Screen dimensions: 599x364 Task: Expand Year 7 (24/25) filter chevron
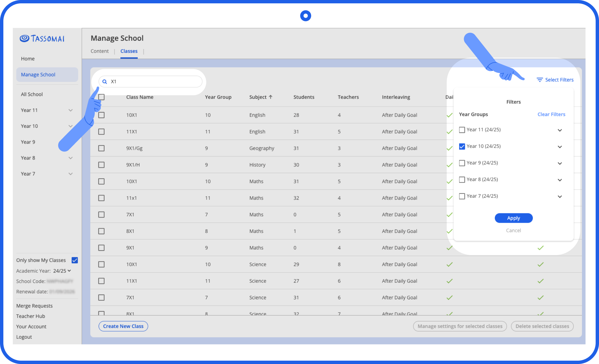click(560, 197)
